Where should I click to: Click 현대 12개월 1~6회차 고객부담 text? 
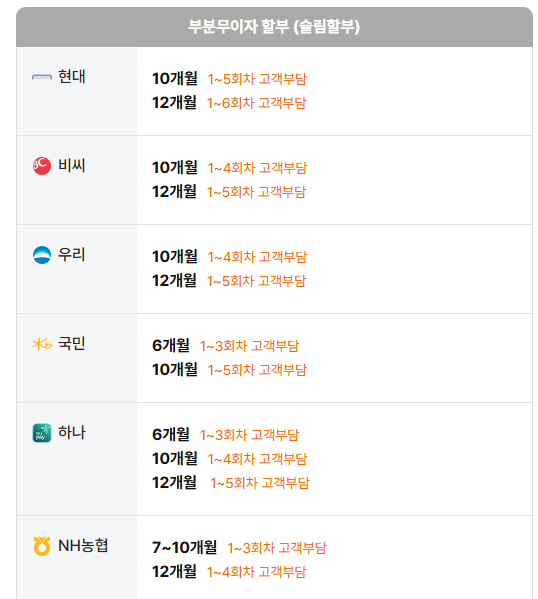pyautogui.click(x=229, y=102)
